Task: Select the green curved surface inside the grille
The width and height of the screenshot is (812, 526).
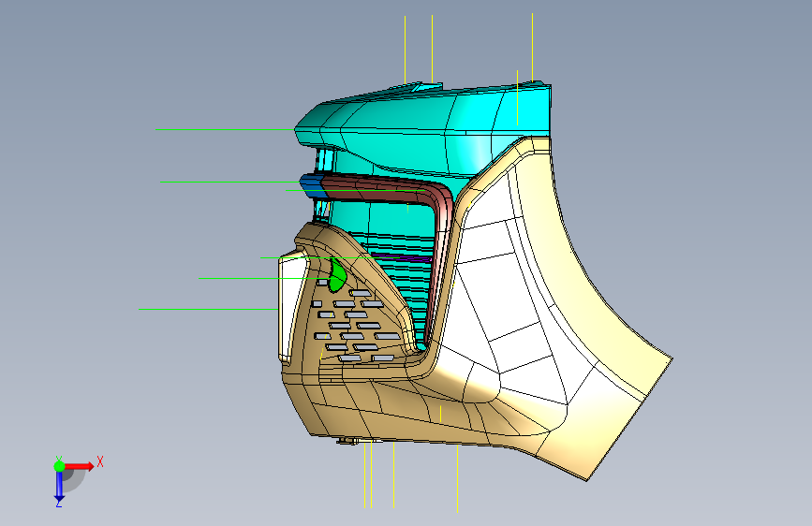Action: tap(337, 276)
